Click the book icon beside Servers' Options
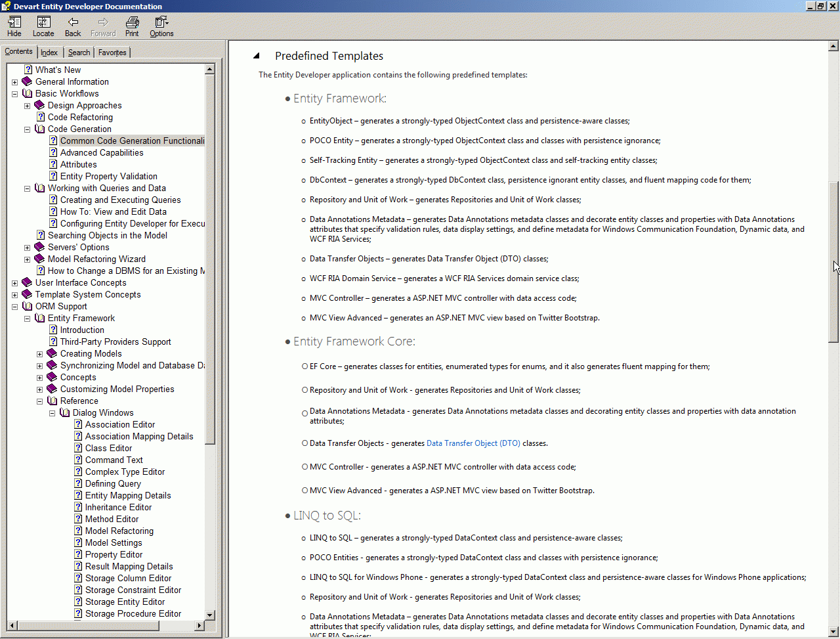This screenshot has width=840, height=639. coord(39,247)
